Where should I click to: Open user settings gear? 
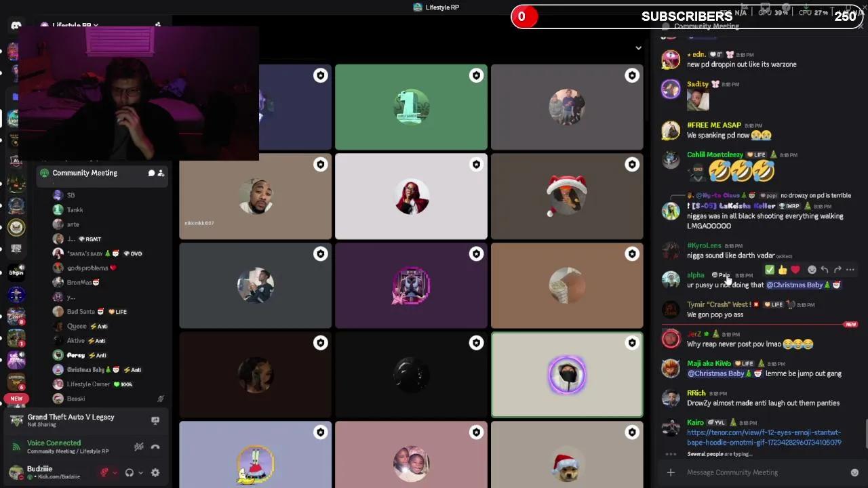[x=155, y=472]
